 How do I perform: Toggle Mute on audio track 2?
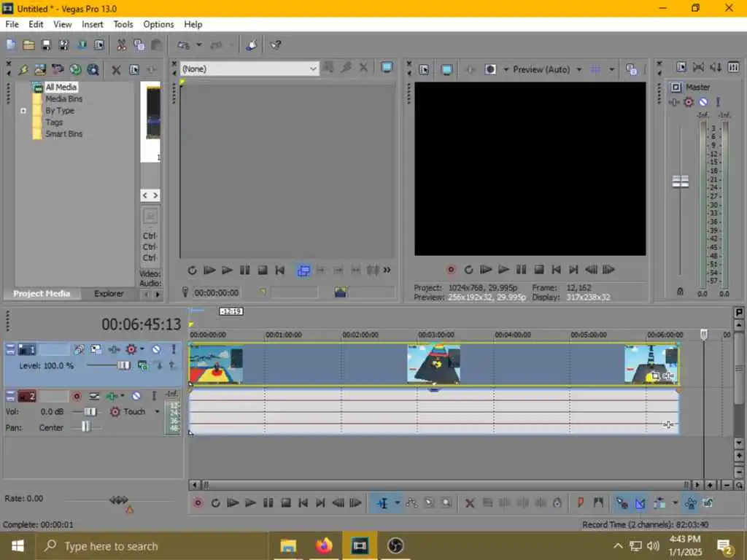136,396
